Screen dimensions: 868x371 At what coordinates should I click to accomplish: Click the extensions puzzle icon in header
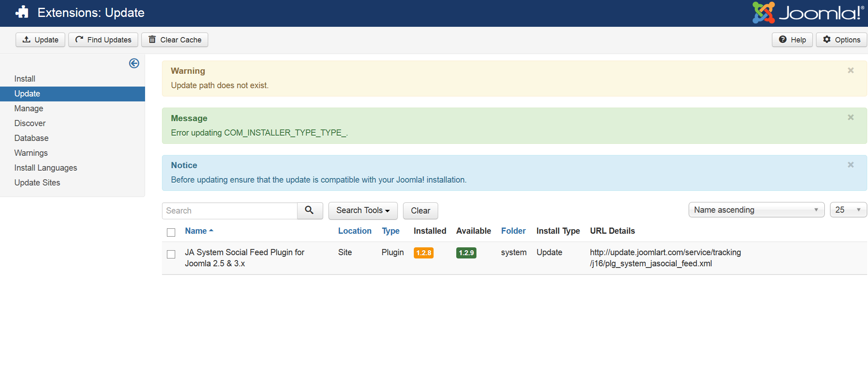click(x=22, y=12)
